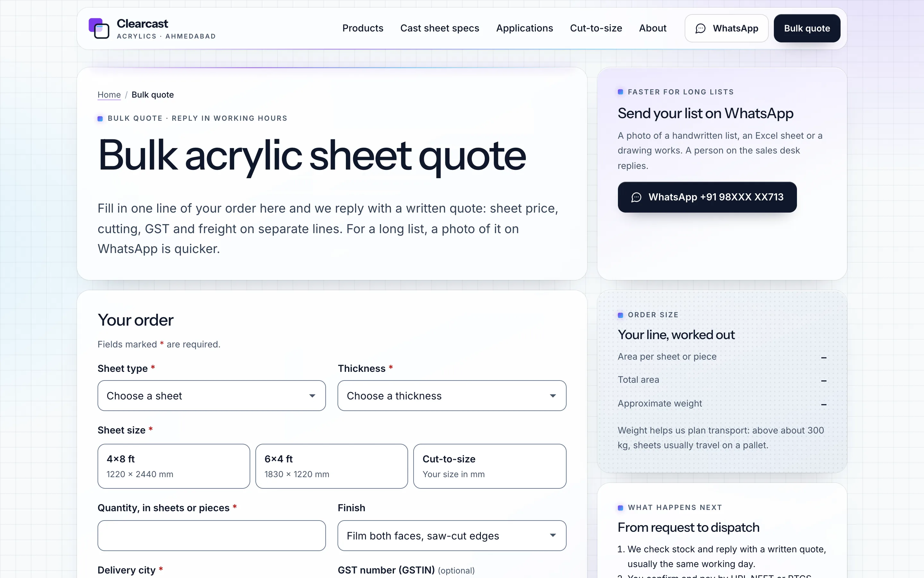Select the 4×8 ft sheet size option
Viewport: 924px width, 578px height.
coord(174,466)
